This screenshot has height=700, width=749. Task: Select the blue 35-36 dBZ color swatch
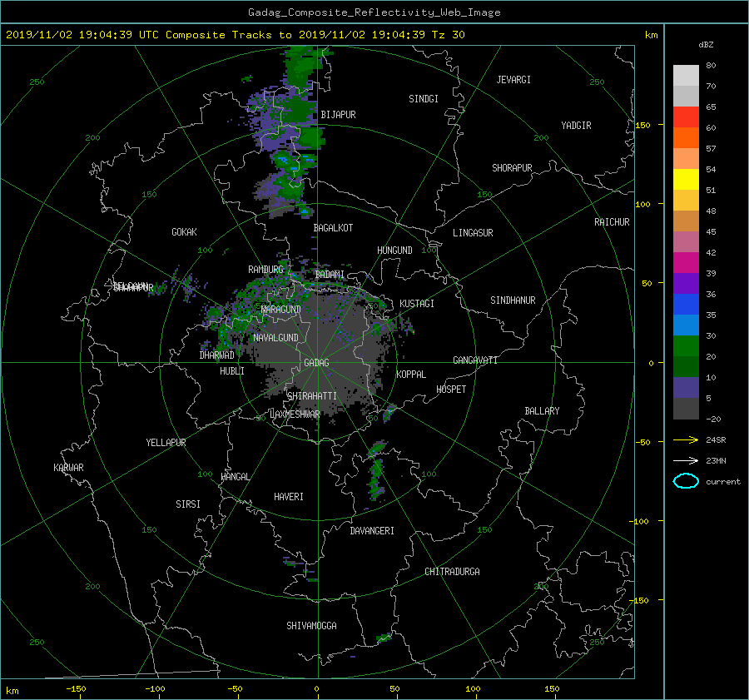point(686,305)
